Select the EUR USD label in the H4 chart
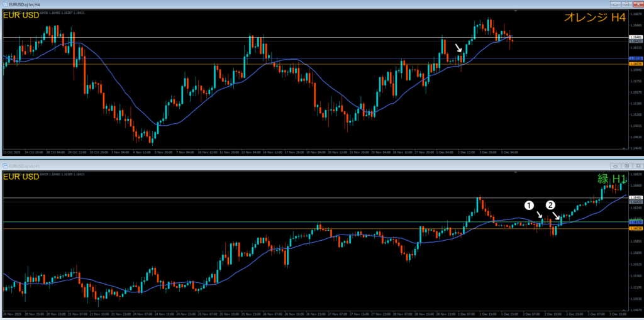Screen dimensions: 644x320 coord(21,16)
